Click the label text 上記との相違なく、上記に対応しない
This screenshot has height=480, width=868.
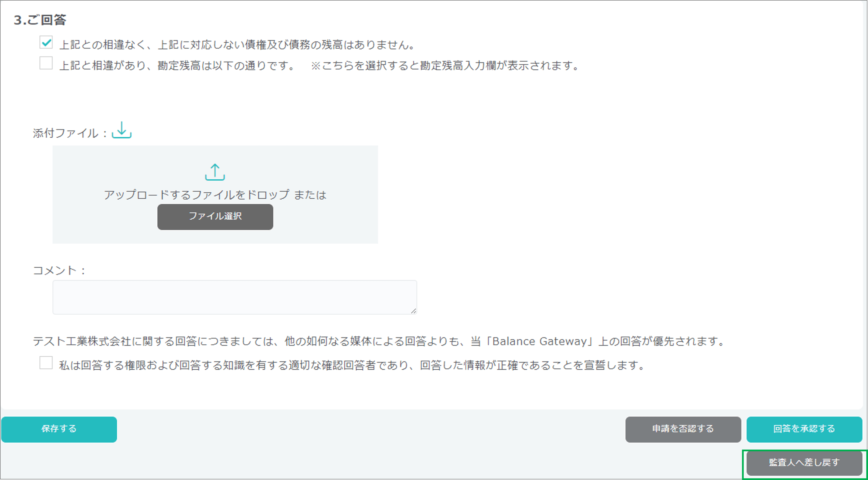point(236,45)
